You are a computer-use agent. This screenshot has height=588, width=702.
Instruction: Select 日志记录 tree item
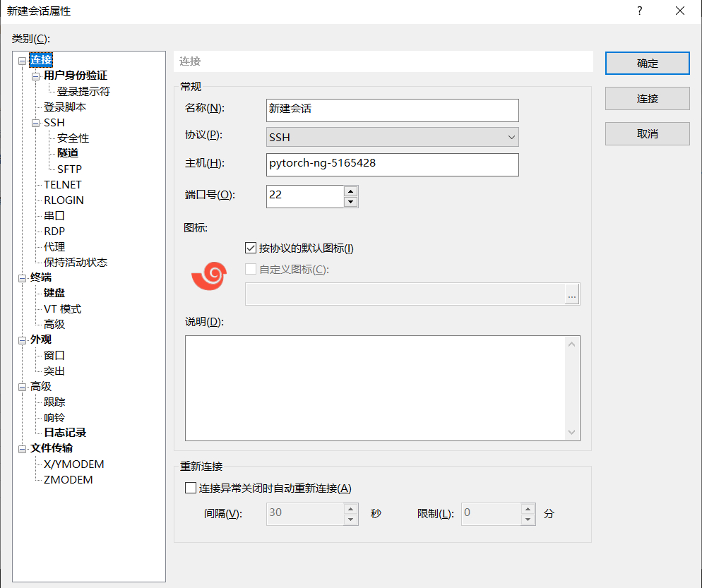[65, 433]
